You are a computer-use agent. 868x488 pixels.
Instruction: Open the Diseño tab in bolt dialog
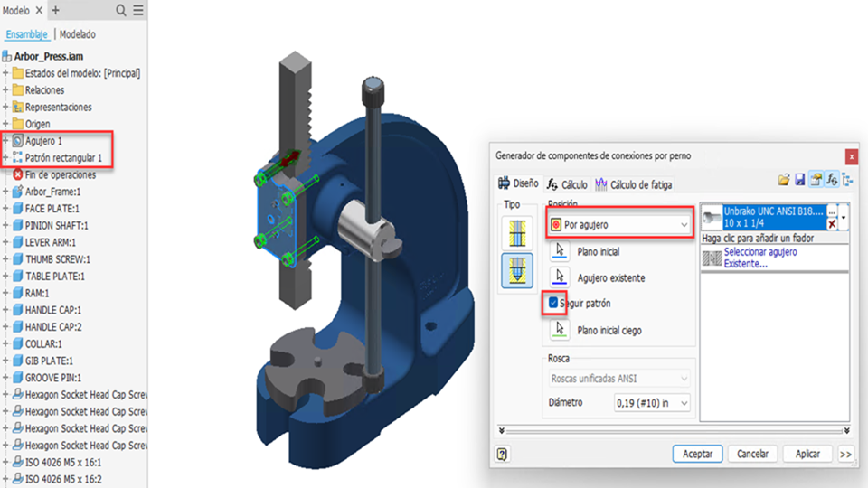pos(518,183)
